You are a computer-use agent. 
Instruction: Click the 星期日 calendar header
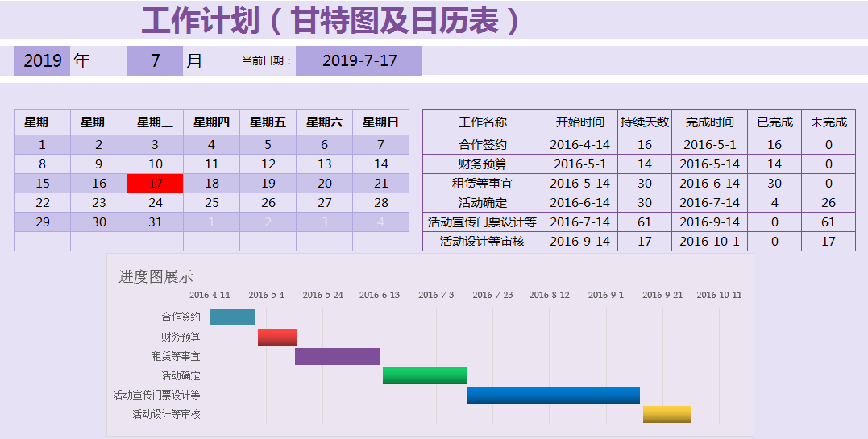(x=381, y=122)
